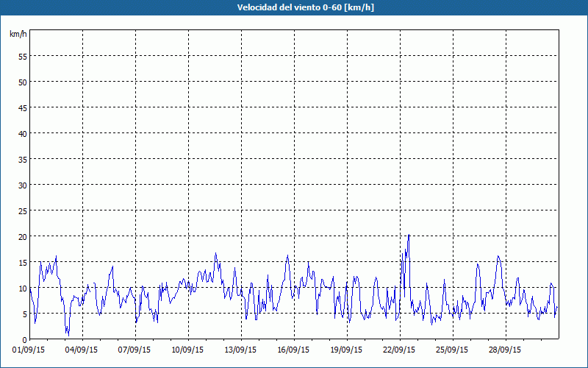Click the date label '10/09/15'
The width and height of the screenshot is (588, 368).
tap(187, 350)
